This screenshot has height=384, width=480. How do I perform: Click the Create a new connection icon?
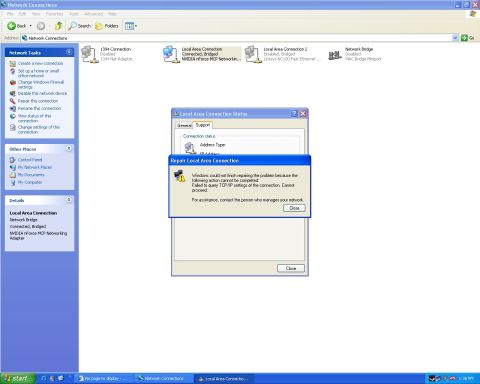coord(13,63)
